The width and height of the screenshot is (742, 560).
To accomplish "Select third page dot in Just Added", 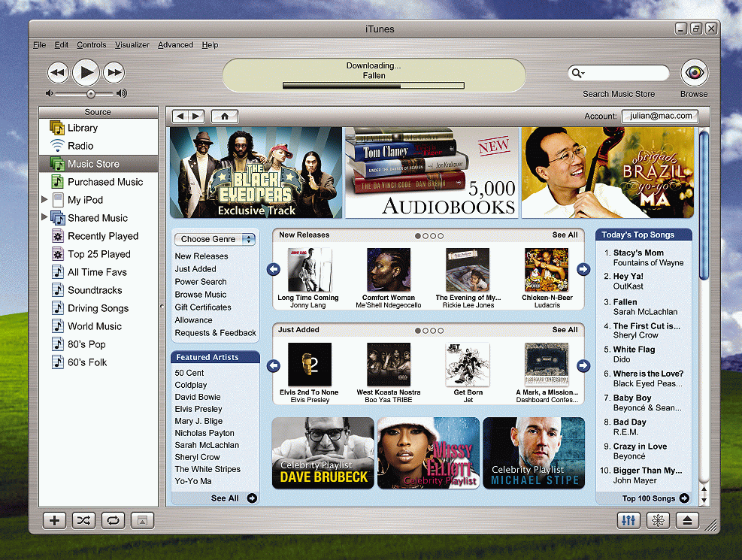I will pyautogui.click(x=433, y=331).
